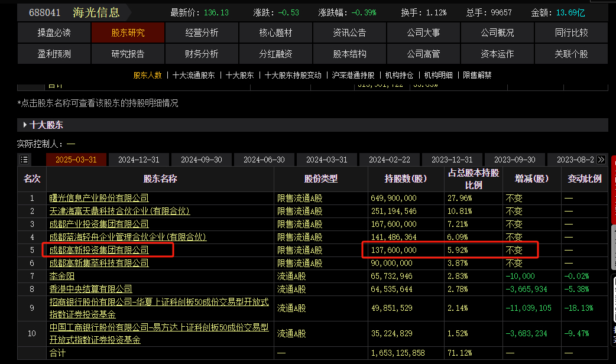This screenshot has width=616, height=364.
Task: Click the 股份类型 column header
Action: (x=320, y=178)
